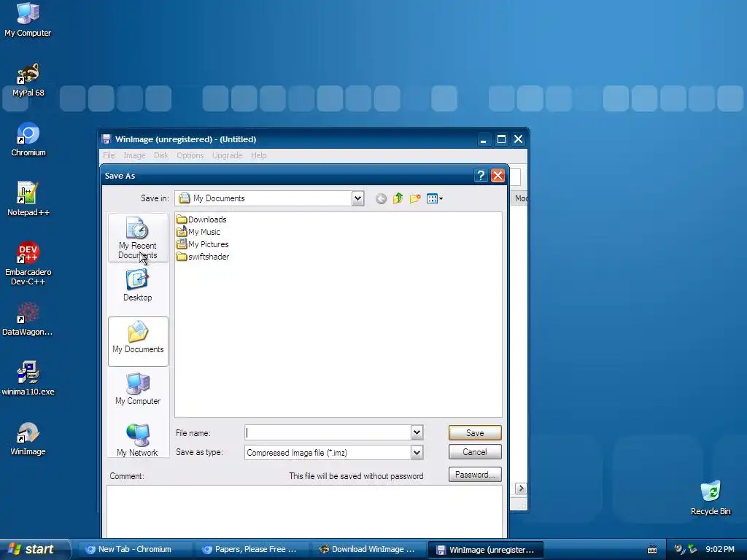Select MyPal 68 desktop shortcut

(x=28, y=80)
